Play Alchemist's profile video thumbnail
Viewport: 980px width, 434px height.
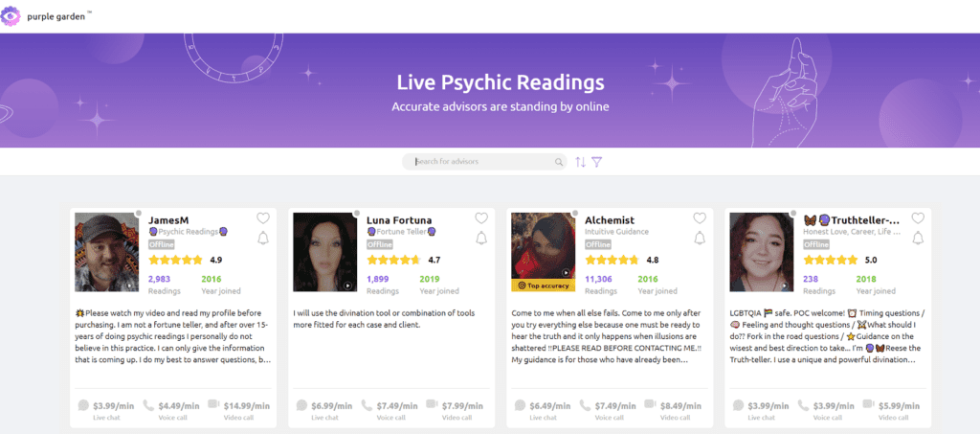(x=544, y=246)
